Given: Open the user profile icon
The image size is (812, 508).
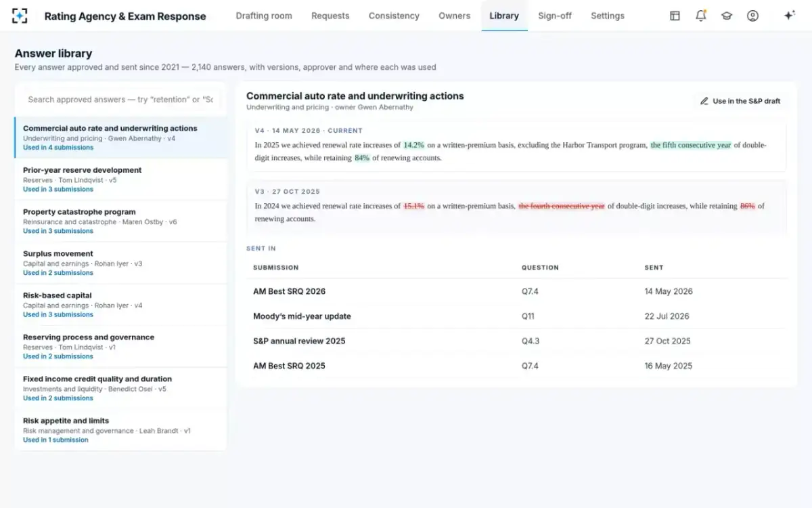Looking at the screenshot, I should 752,16.
